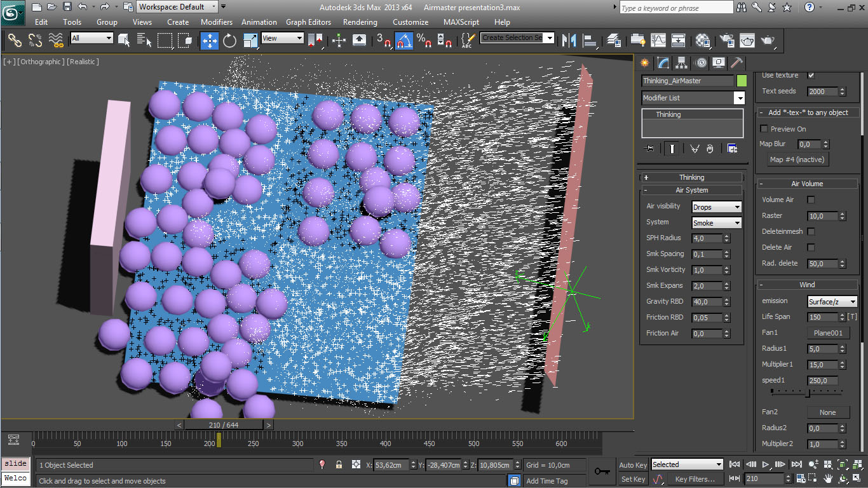Uncheck the Use texture checkbox
The image size is (868, 488).
pyautogui.click(x=811, y=75)
